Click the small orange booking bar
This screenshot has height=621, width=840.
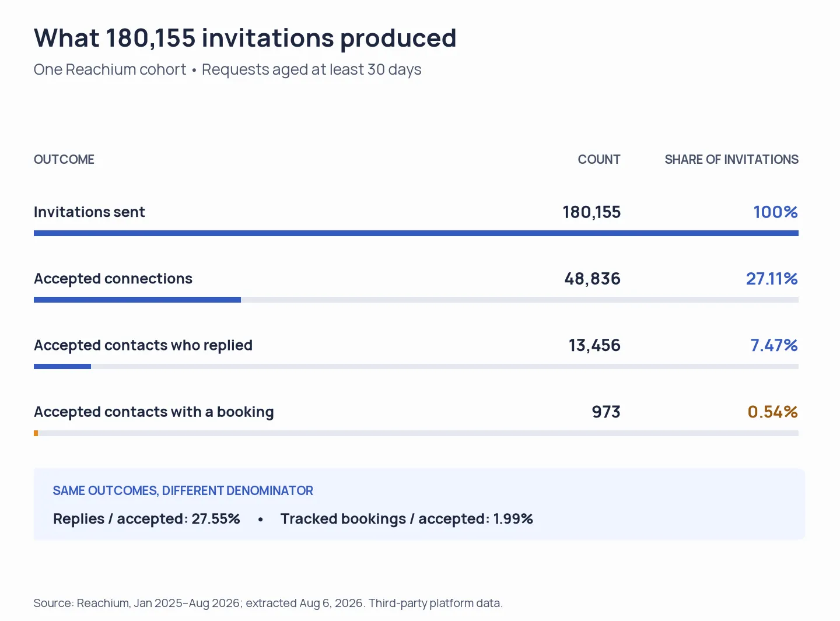pyautogui.click(x=36, y=433)
